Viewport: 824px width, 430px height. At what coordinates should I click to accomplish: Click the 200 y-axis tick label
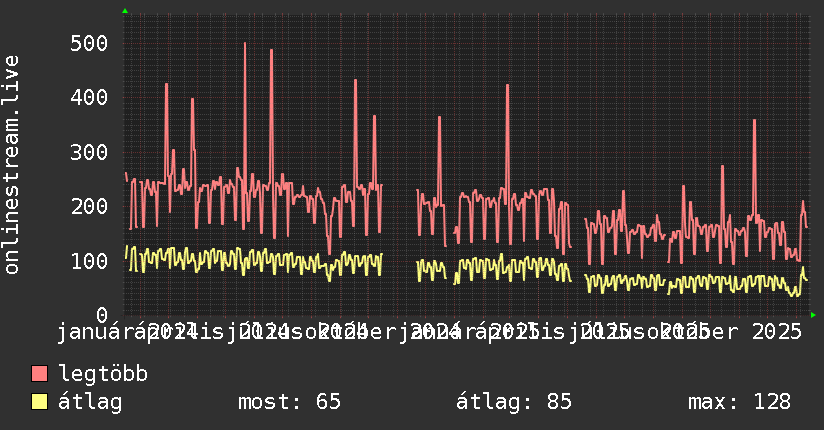tap(89, 206)
